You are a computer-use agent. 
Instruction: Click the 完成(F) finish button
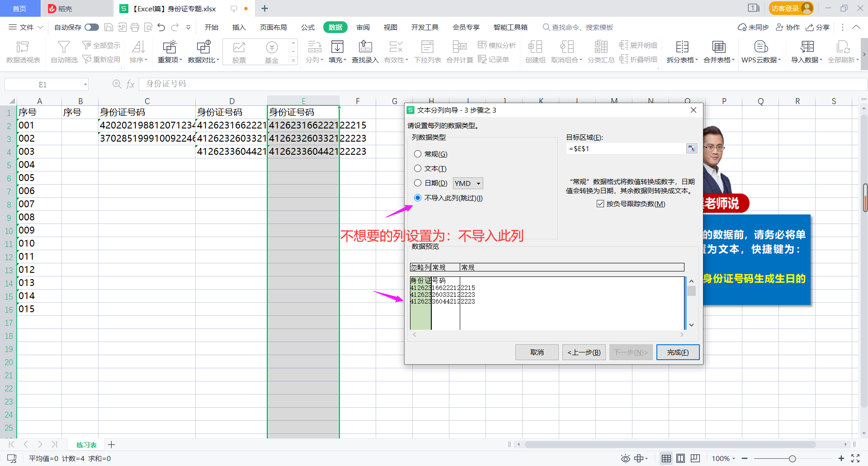pyautogui.click(x=678, y=352)
